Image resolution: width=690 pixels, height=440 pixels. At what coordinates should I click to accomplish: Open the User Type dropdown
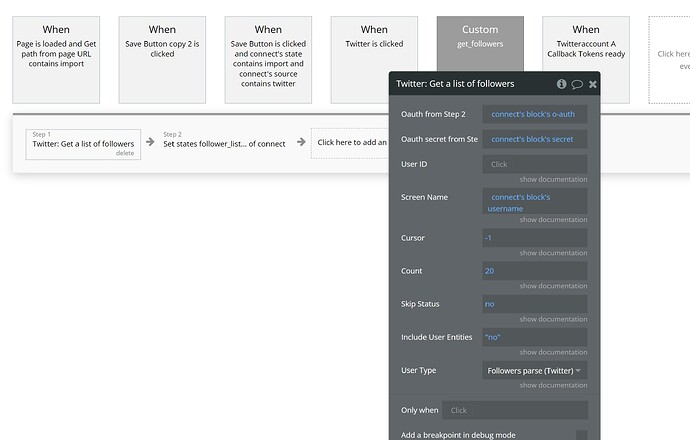[535, 370]
